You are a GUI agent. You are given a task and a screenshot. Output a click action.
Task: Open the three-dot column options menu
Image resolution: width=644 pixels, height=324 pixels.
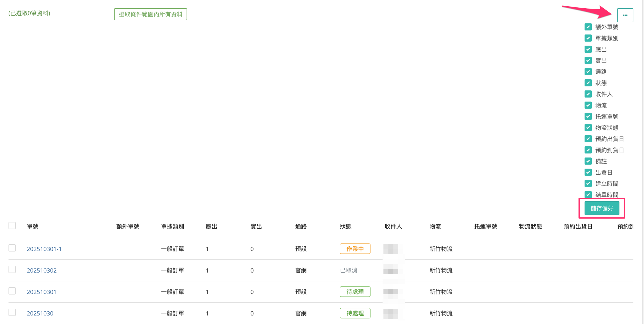point(625,15)
